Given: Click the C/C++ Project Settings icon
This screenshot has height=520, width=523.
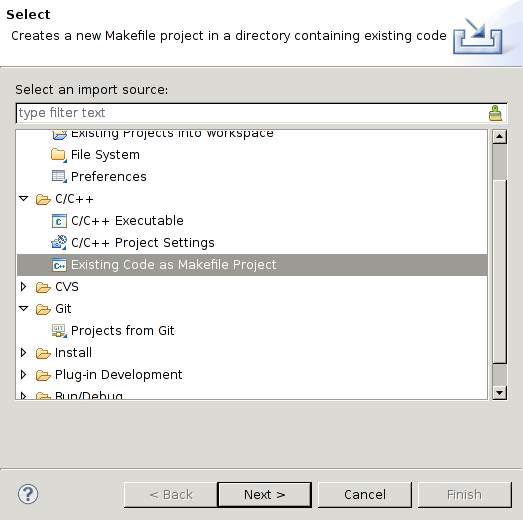Looking at the screenshot, I should [59, 242].
